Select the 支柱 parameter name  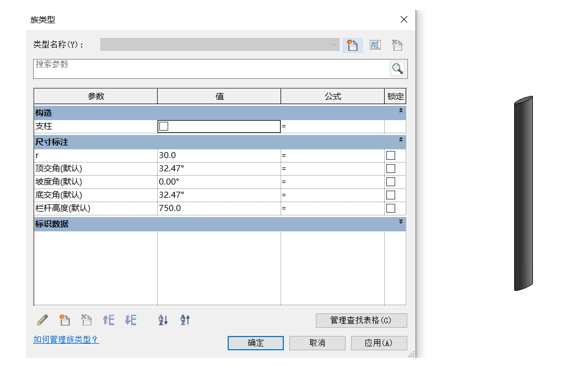coord(96,126)
